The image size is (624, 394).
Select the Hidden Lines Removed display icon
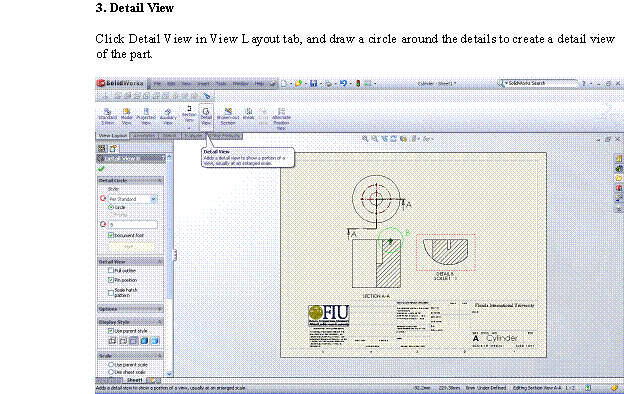point(133,341)
